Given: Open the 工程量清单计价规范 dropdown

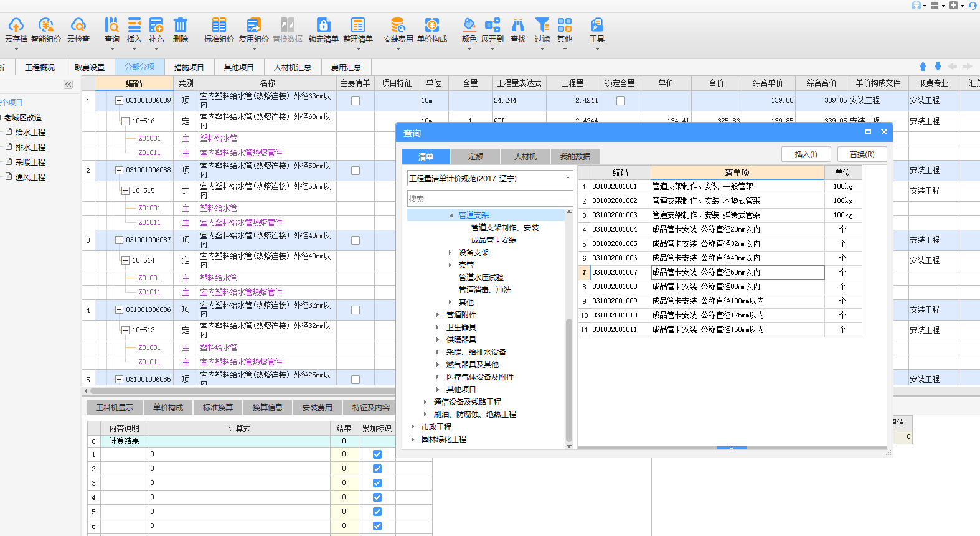Looking at the screenshot, I should pos(490,178).
